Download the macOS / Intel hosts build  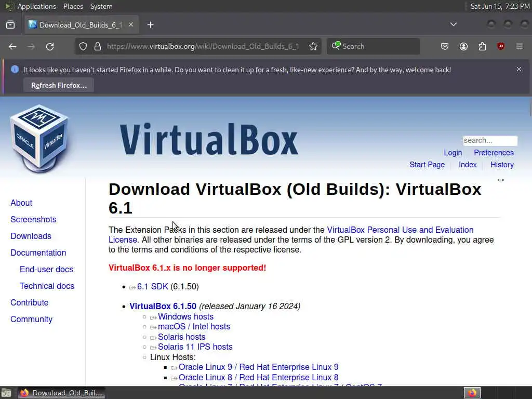point(194,326)
